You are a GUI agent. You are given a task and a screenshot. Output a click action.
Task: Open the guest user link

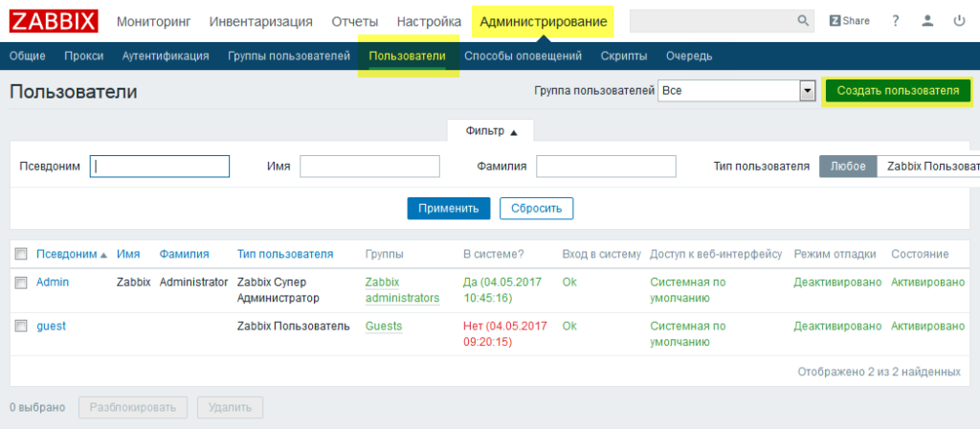pos(51,326)
